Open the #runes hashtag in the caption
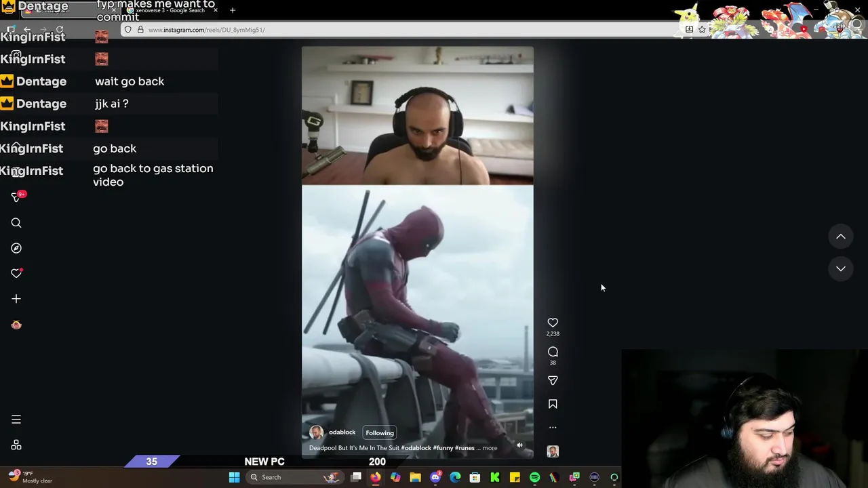The height and width of the screenshot is (488, 868). coord(465,448)
